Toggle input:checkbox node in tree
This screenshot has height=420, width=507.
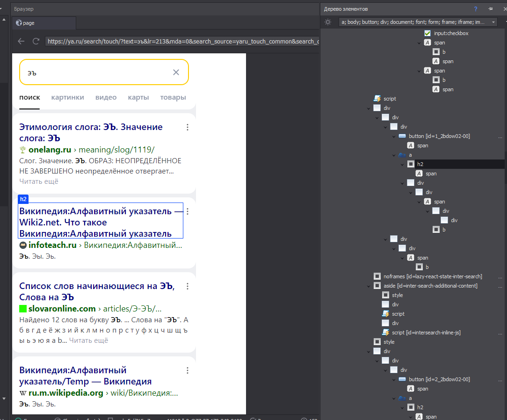click(427, 33)
